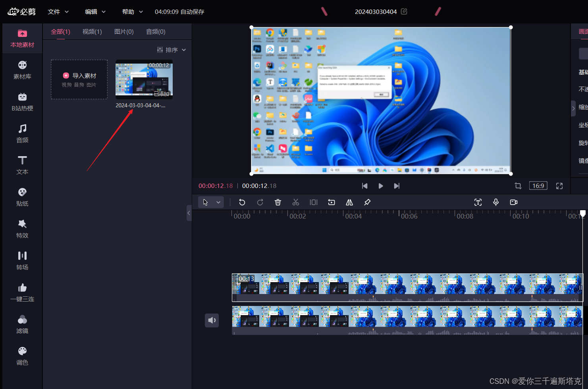588x389 pixels.
Task: Expand the cursor tool dropdown arrow
Action: coord(218,202)
